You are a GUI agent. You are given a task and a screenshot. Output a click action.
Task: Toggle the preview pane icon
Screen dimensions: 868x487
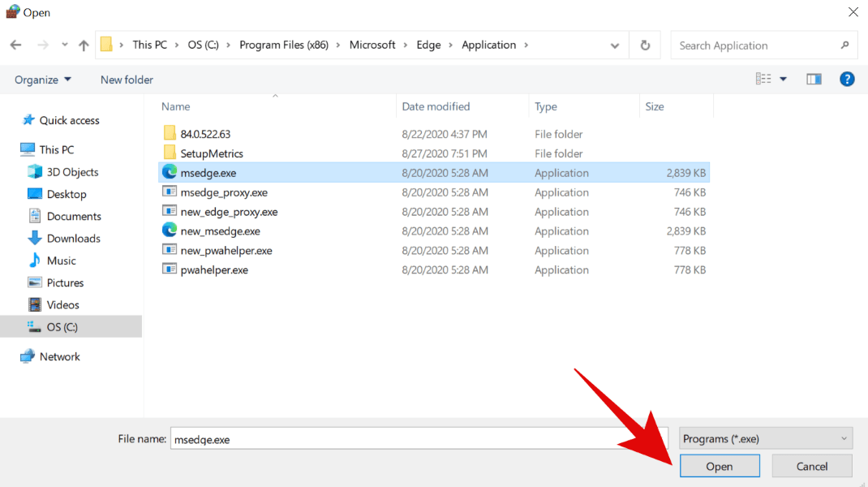pyautogui.click(x=814, y=79)
